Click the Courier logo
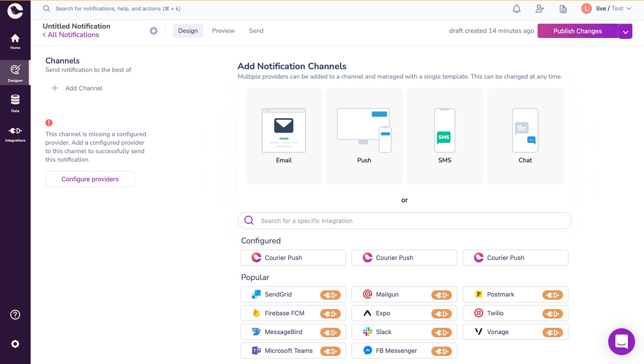Image resolution: width=644 pixels, height=364 pixels. 15,11
